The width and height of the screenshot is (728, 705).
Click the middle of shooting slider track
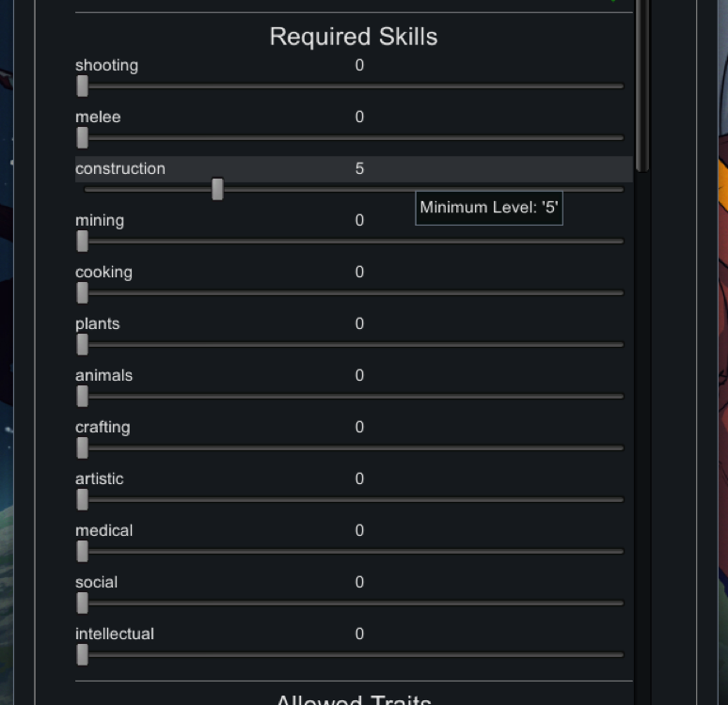353,86
